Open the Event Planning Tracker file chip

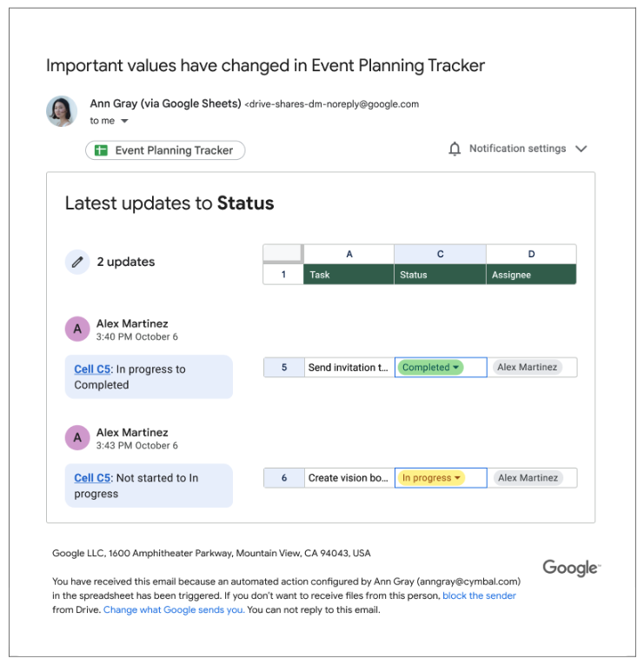165,150
